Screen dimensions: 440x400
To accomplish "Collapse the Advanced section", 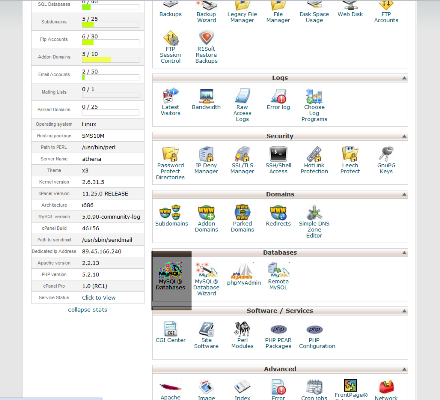I will click(x=404, y=369).
